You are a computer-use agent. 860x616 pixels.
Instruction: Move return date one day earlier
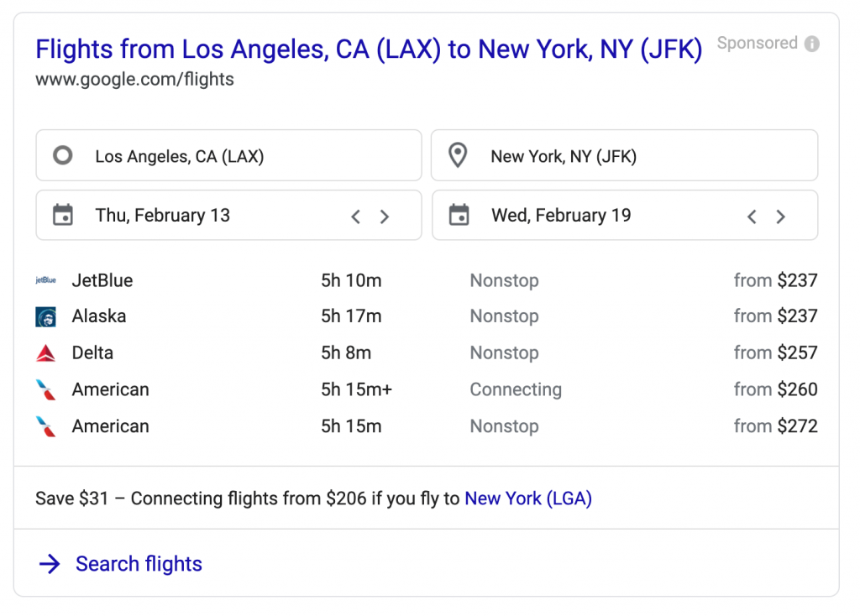pyautogui.click(x=752, y=217)
